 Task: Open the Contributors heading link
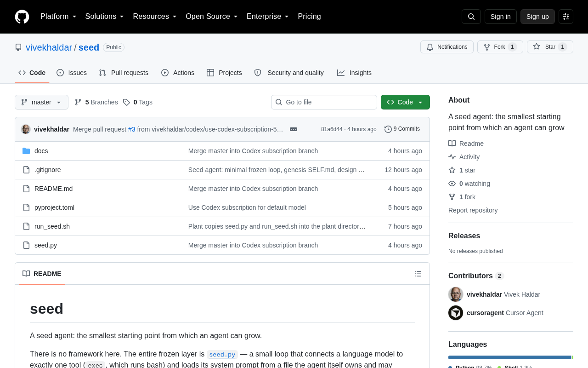(476, 276)
